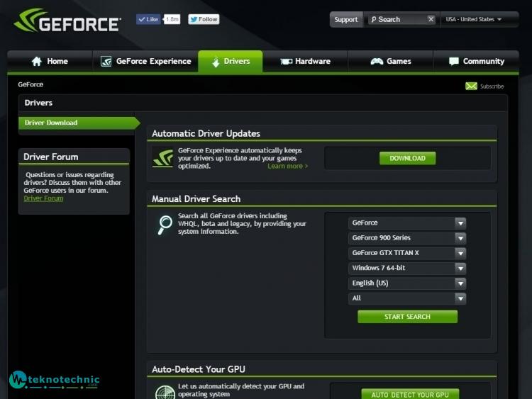
Task: Click the Twitter Follow button
Action: [x=204, y=20]
